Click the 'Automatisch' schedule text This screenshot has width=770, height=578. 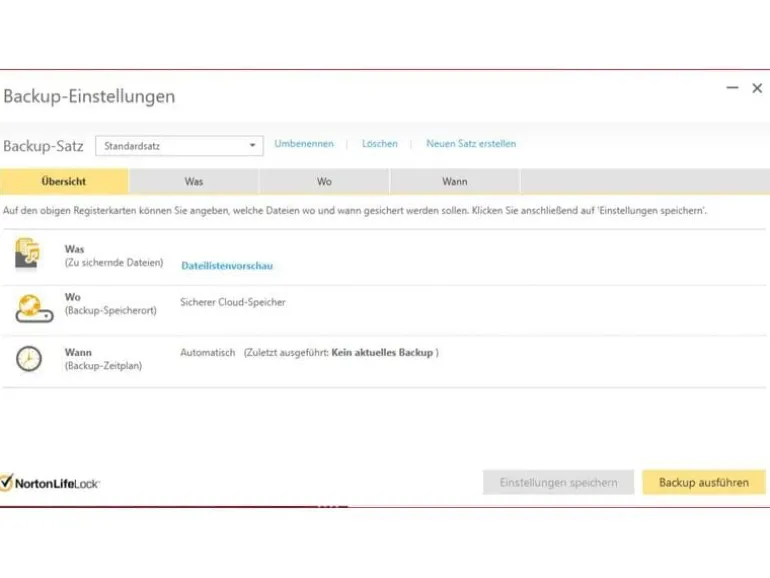tap(208, 353)
